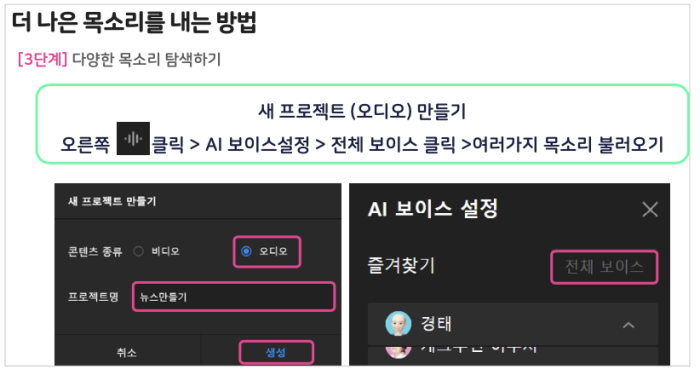
Task: Select the 경태 voice name
Action: tap(436, 324)
